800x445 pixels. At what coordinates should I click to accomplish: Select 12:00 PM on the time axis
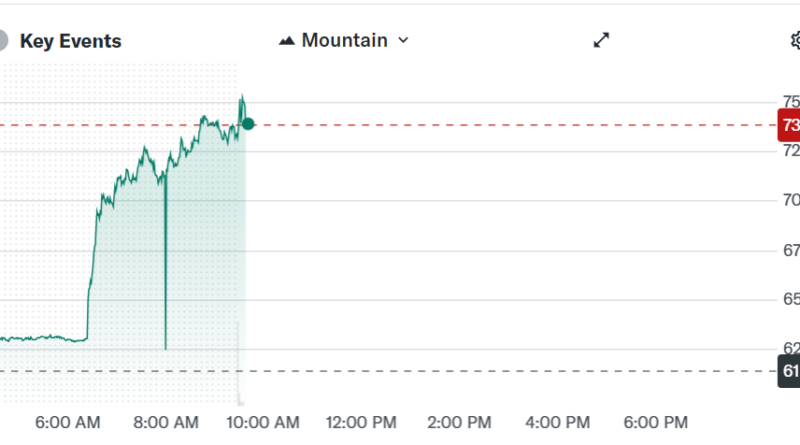pos(360,422)
